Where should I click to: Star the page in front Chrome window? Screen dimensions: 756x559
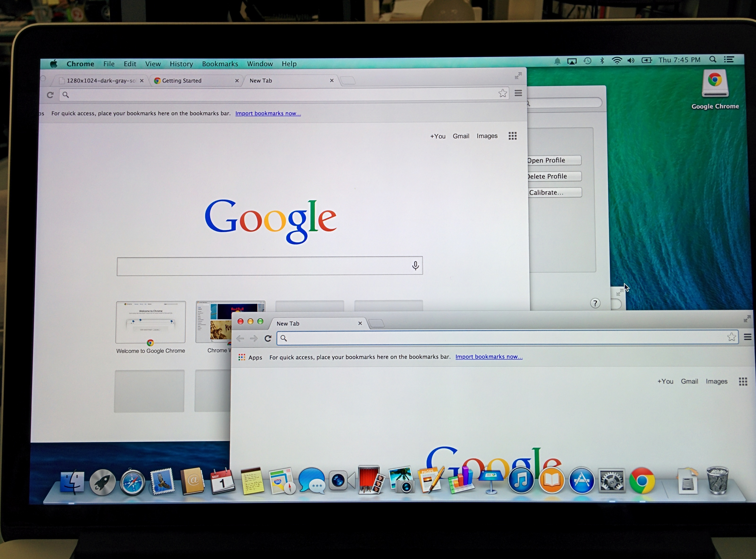pos(731,337)
